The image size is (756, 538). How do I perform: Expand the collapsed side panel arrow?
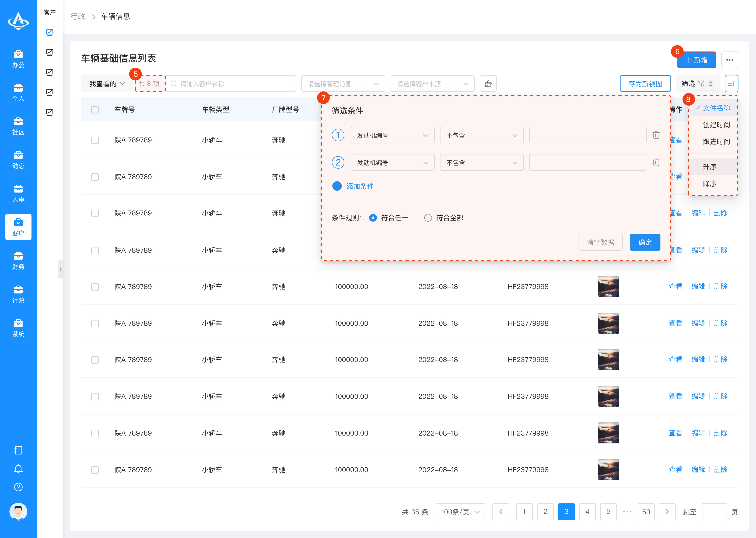[60, 269]
